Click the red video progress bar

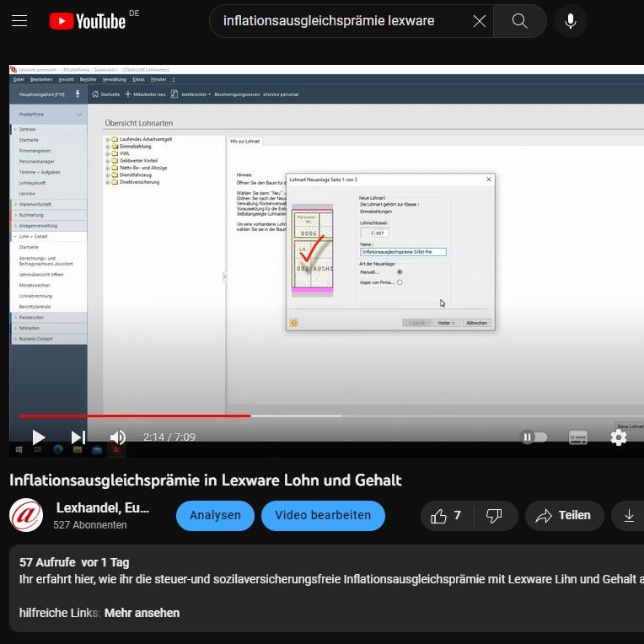[x=135, y=416]
